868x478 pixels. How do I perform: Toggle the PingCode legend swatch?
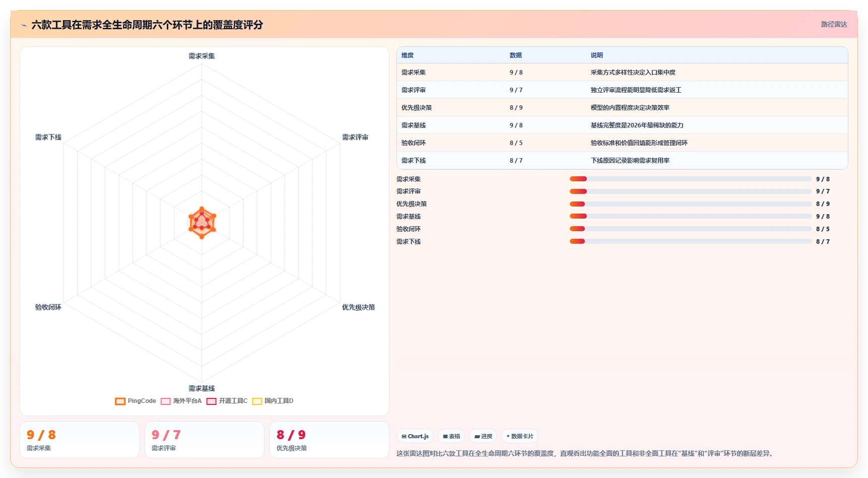[120, 401]
